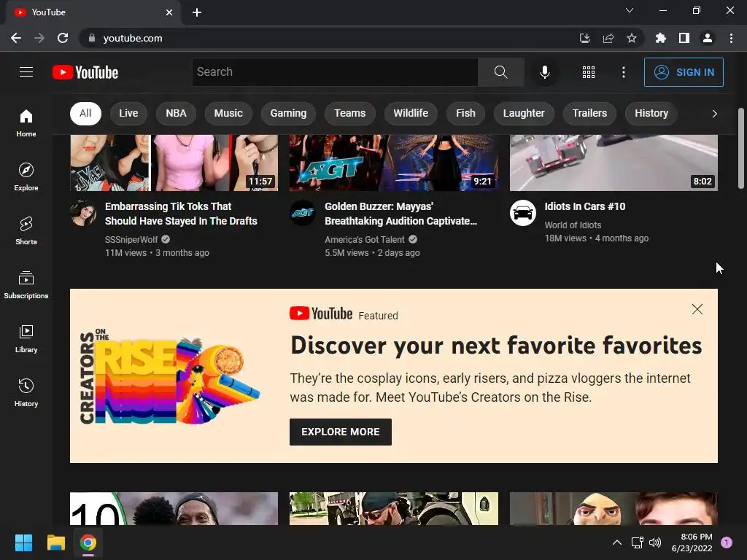The width and height of the screenshot is (747, 560).
Task: Click the youtube.com address bar
Action: tap(329, 38)
